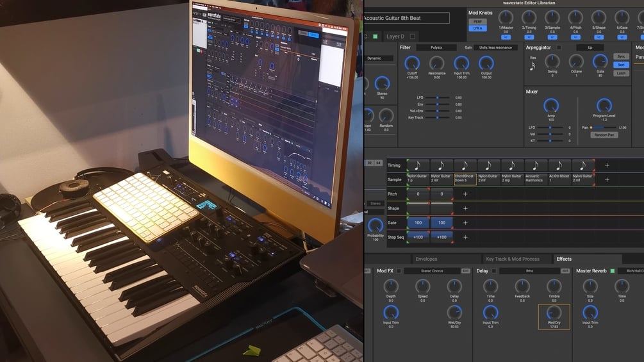The height and width of the screenshot is (362, 644).
Task: Toggle the Arpeggiator Sync button
Action: pos(621,56)
